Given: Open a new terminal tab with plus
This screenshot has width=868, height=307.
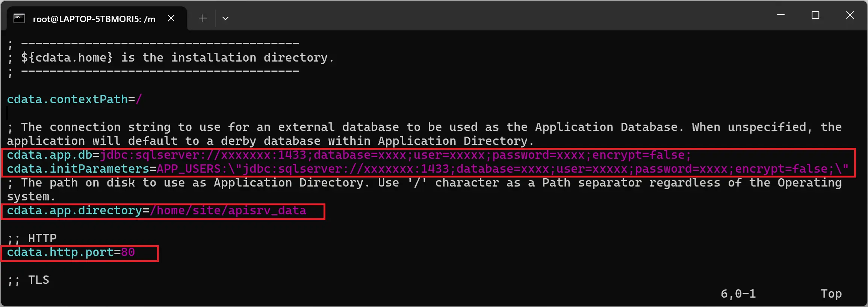Looking at the screenshot, I should tap(203, 18).
